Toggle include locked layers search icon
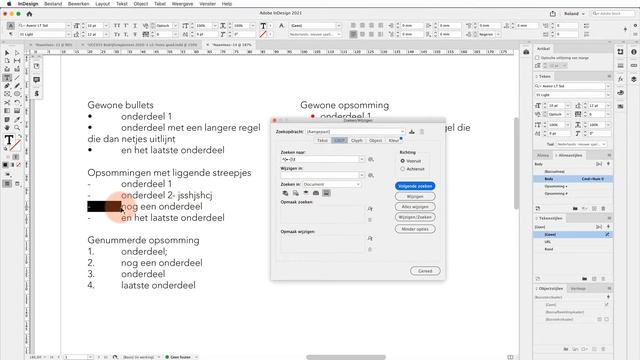This screenshot has width=640, height=360. point(285,193)
